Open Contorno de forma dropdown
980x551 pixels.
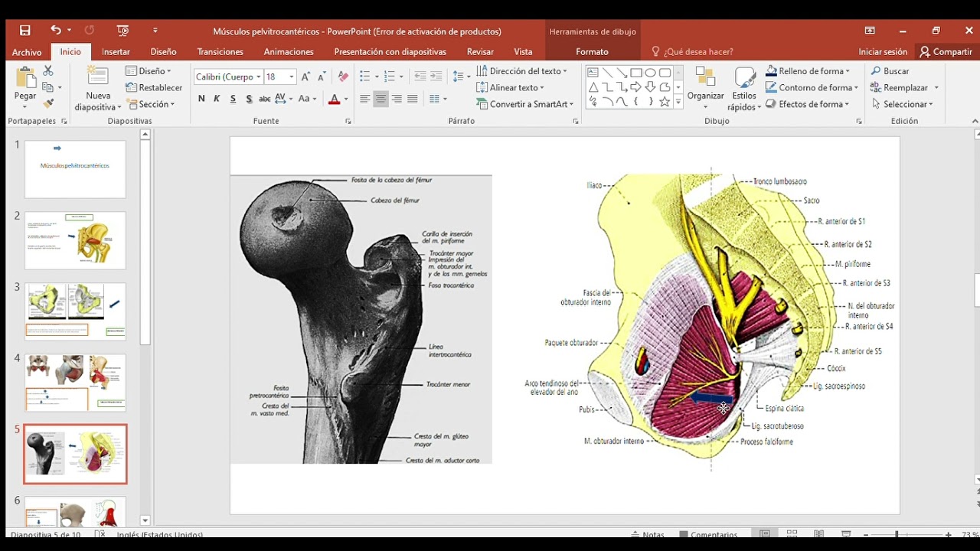(x=812, y=87)
